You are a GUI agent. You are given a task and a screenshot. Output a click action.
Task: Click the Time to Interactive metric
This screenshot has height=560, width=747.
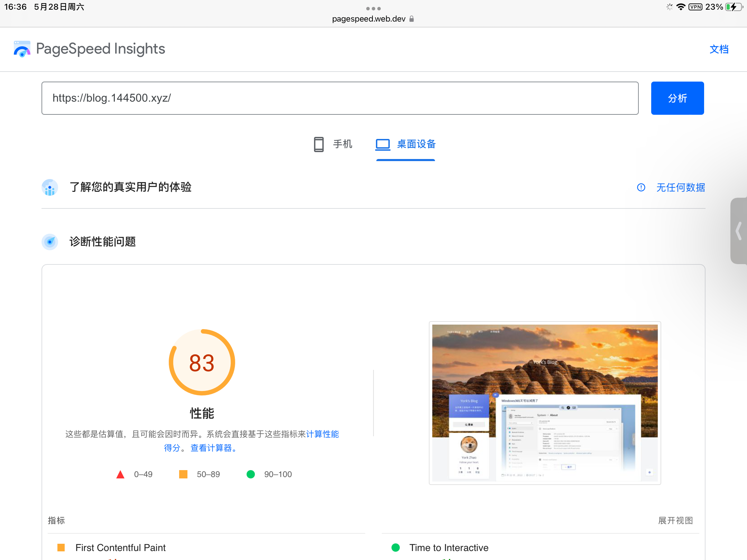(x=449, y=548)
